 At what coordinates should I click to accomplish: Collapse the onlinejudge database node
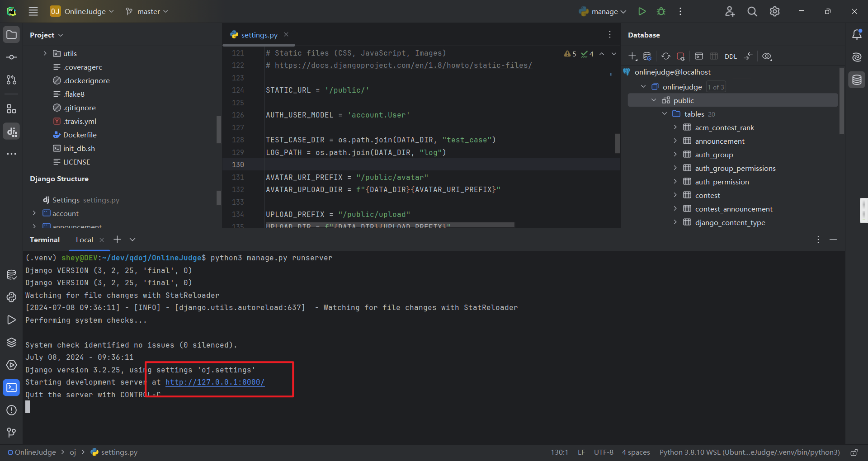coord(643,86)
